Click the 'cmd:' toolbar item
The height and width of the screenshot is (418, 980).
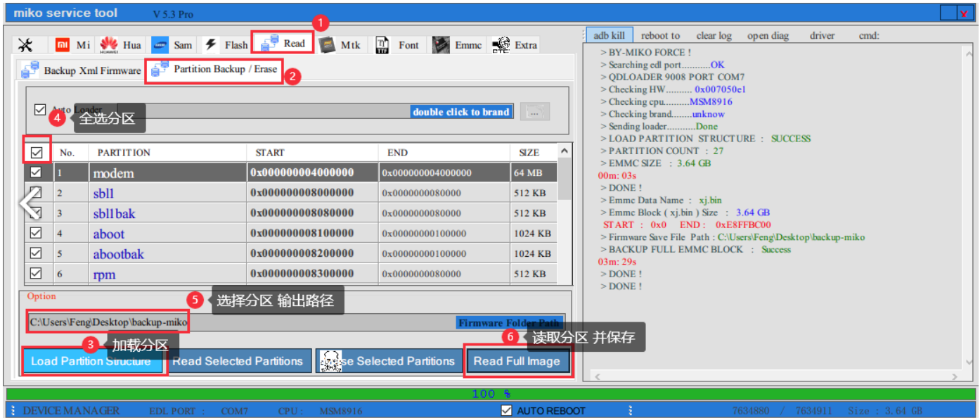coord(869,36)
